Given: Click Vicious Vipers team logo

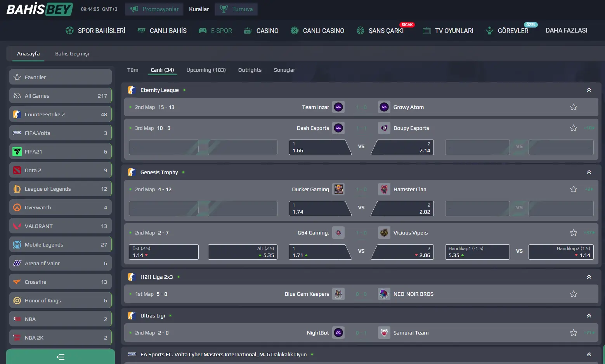Looking at the screenshot, I should click(x=384, y=233).
